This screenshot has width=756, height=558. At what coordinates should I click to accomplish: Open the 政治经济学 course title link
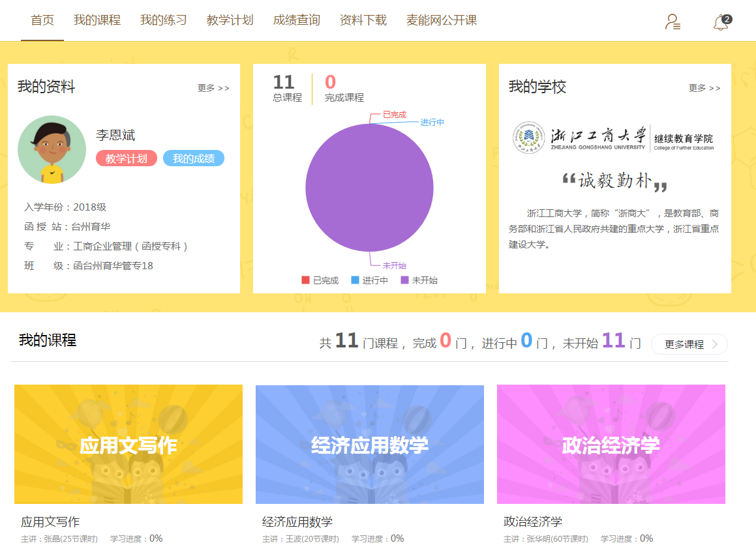(533, 521)
